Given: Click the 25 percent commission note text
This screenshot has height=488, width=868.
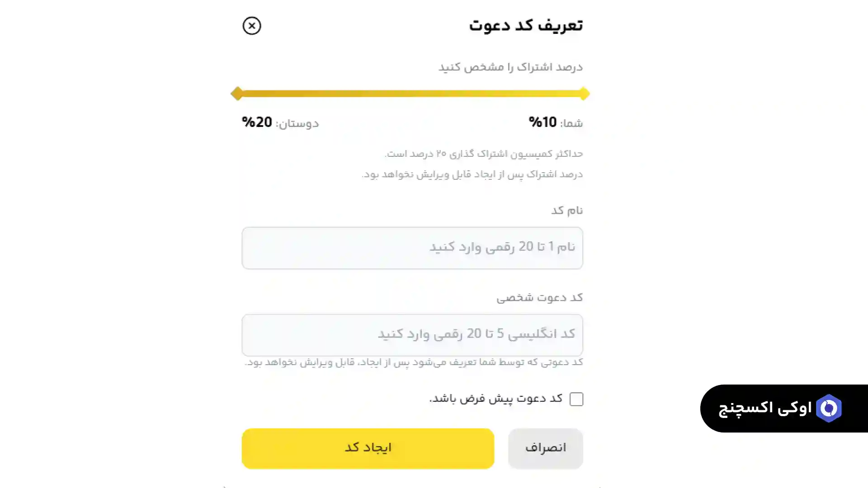Looking at the screenshot, I should coord(483,153).
